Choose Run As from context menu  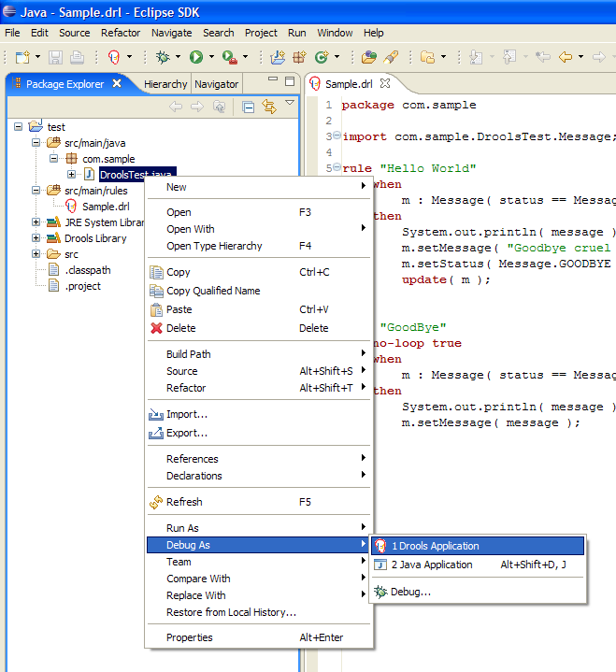(x=182, y=528)
